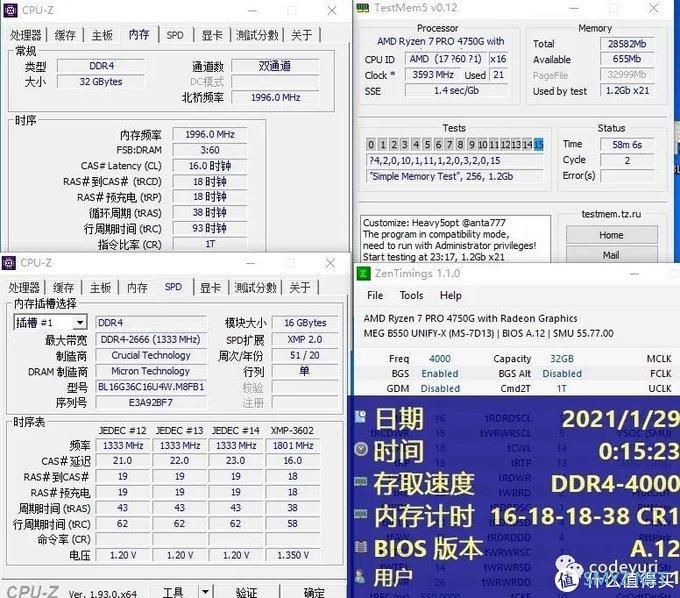Click the chip icon beside BIOS 版本
Screen dimensions: 680x598
[x=360, y=546]
